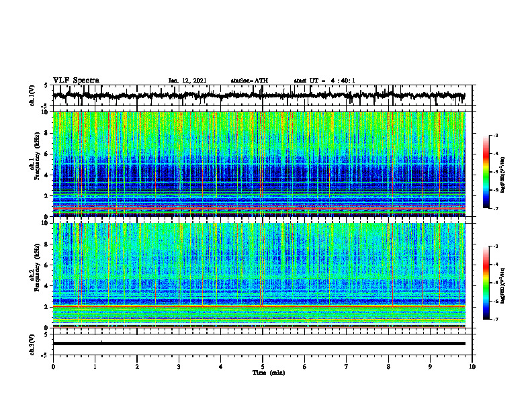Screen dimensions: 532x411
Task: Click the "ch.3(V)" vertical axis label
Action: (32, 345)
